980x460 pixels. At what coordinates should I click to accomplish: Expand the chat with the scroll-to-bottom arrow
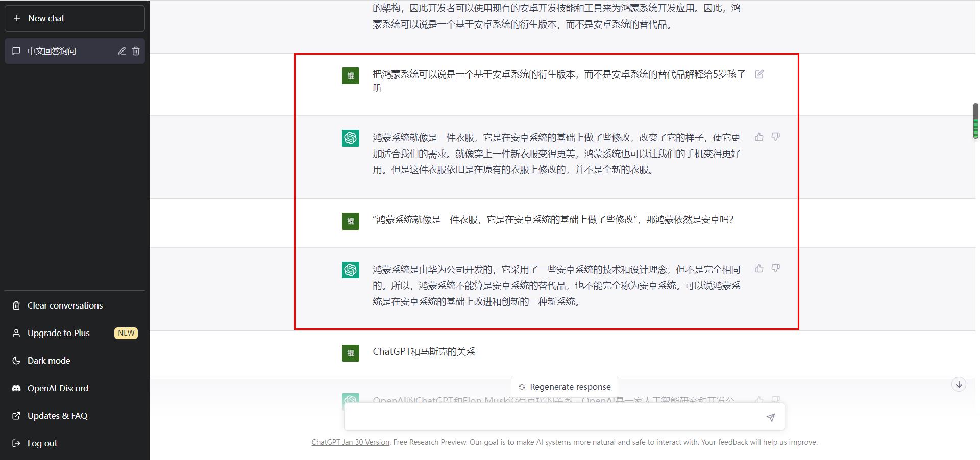coord(959,385)
